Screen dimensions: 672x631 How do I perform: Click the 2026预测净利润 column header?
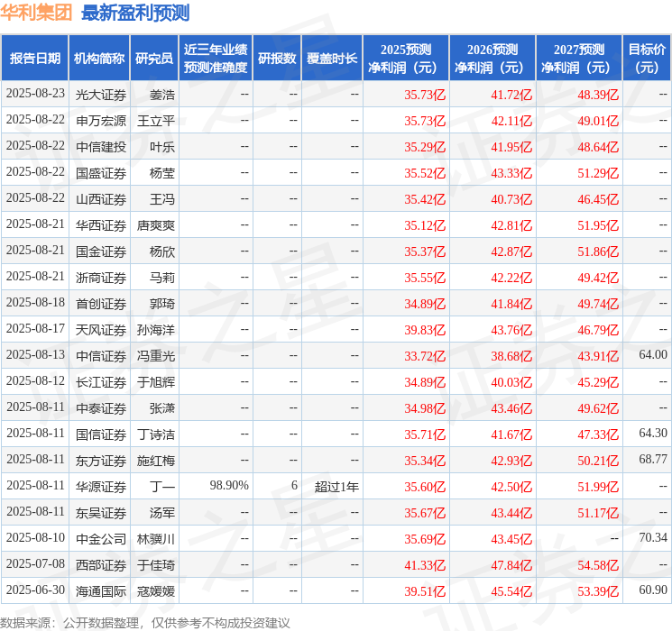point(492,59)
